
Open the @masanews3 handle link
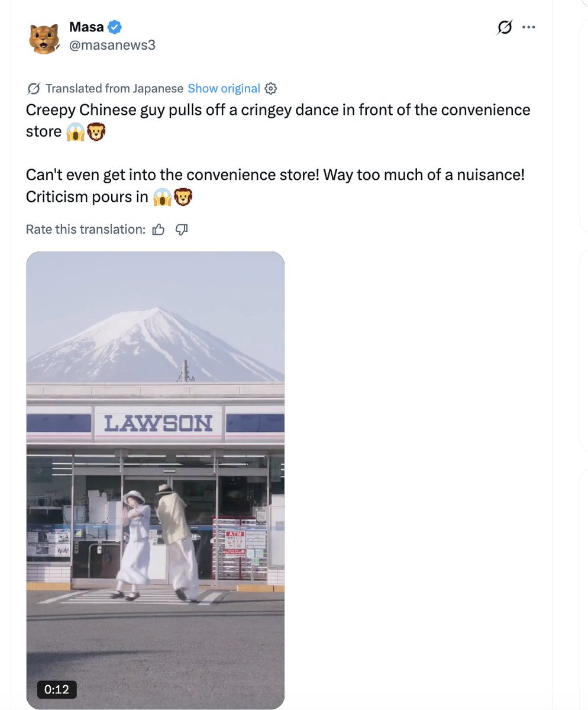(112, 45)
